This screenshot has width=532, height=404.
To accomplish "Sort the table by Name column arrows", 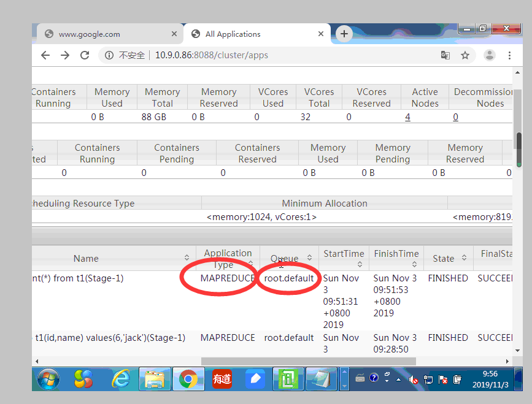I will 187,258.
